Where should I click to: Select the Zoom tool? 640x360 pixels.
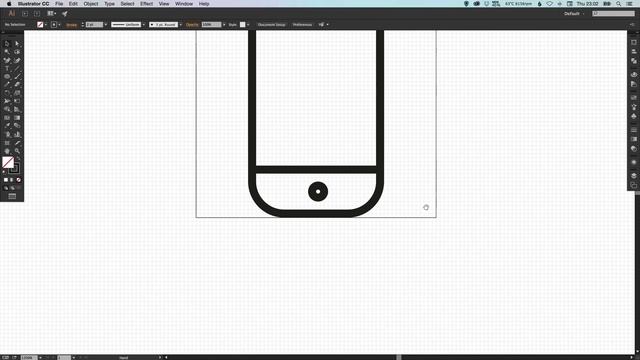pos(17,151)
